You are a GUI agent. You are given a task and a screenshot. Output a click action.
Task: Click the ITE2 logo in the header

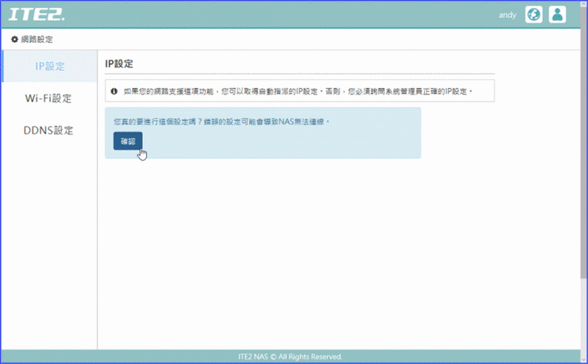tap(36, 15)
